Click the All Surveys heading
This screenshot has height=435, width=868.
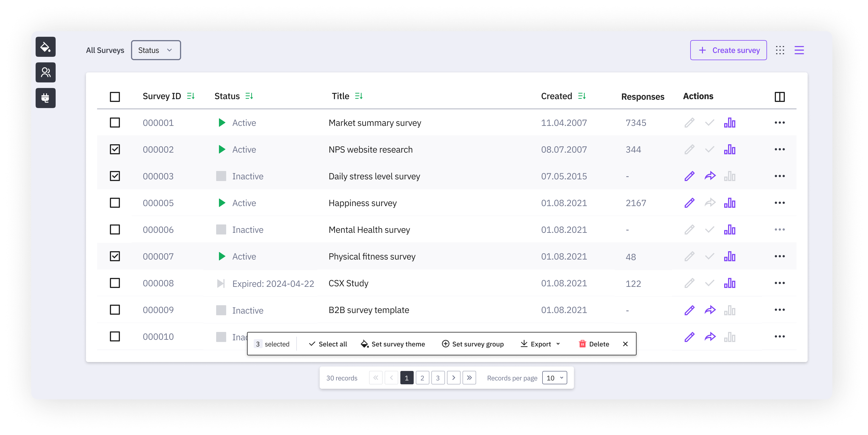105,50
